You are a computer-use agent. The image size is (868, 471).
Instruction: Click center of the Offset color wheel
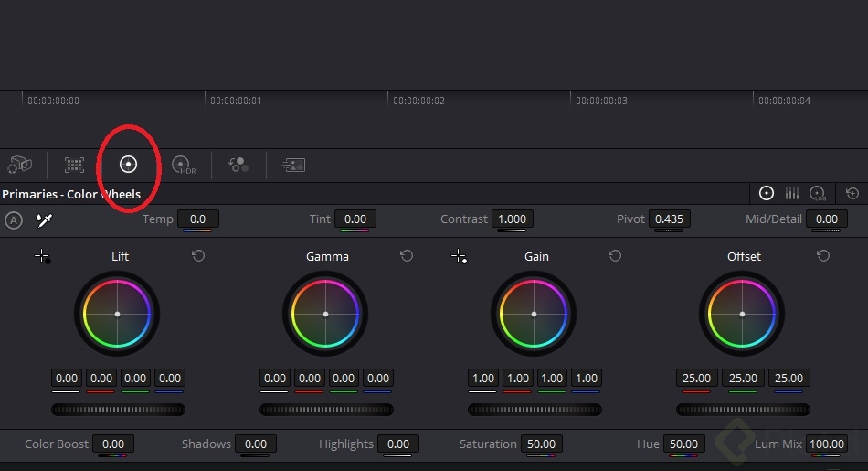[743, 314]
